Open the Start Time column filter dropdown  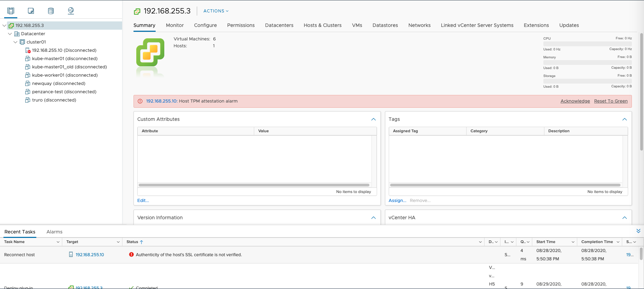(573, 242)
